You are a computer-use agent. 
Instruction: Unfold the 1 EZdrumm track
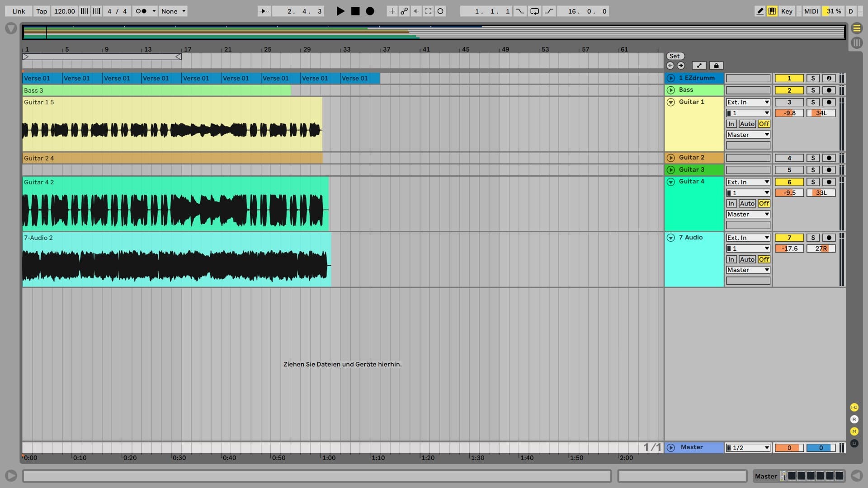[671, 78]
